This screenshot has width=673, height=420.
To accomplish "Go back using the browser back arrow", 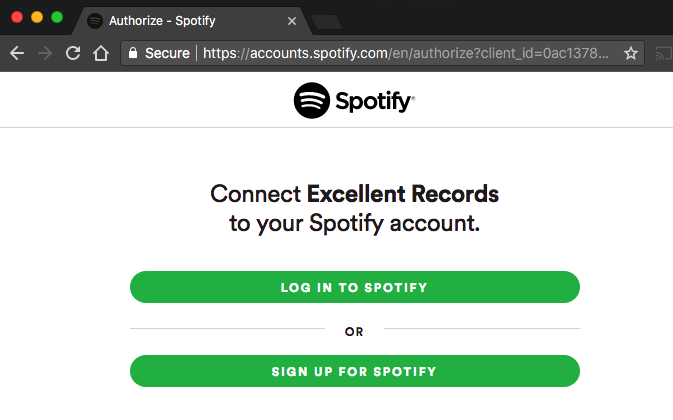I will 17,54.
